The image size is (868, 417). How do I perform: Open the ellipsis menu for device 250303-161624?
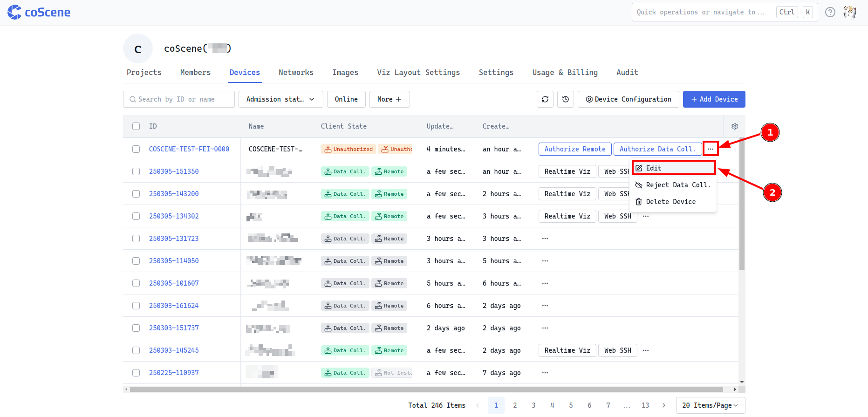(x=545, y=306)
